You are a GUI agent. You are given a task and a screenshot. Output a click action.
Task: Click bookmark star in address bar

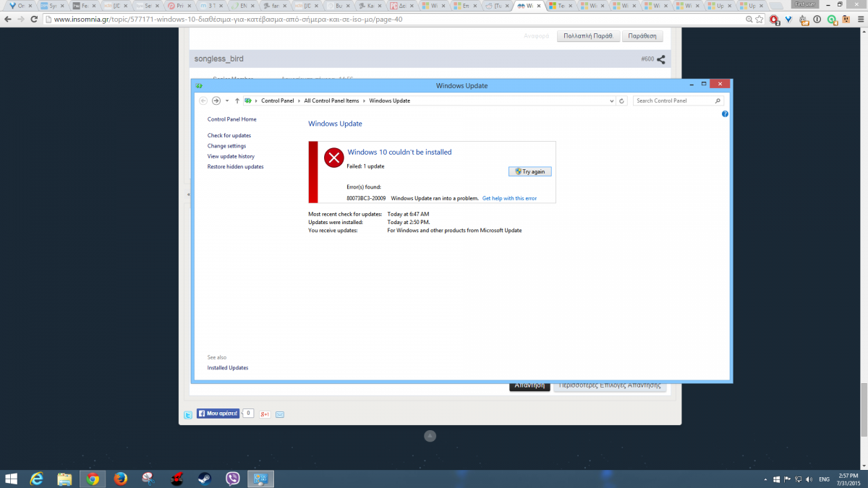click(x=759, y=20)
